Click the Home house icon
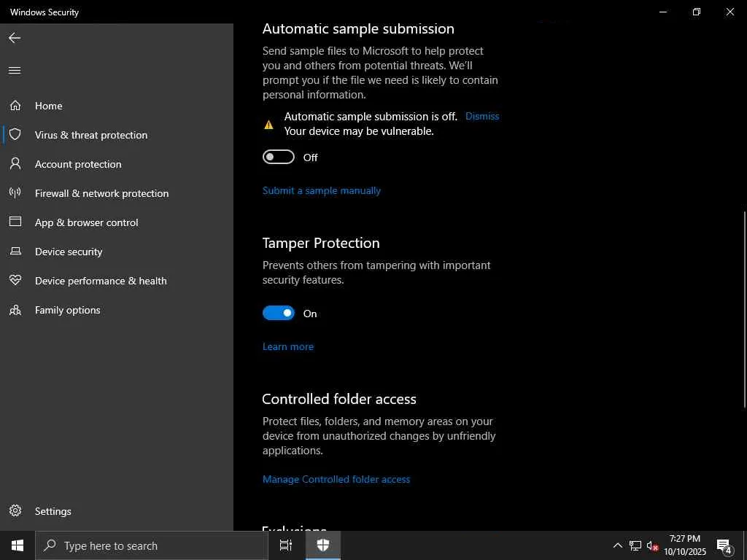The image size is (747, 560). click(15, 105)
